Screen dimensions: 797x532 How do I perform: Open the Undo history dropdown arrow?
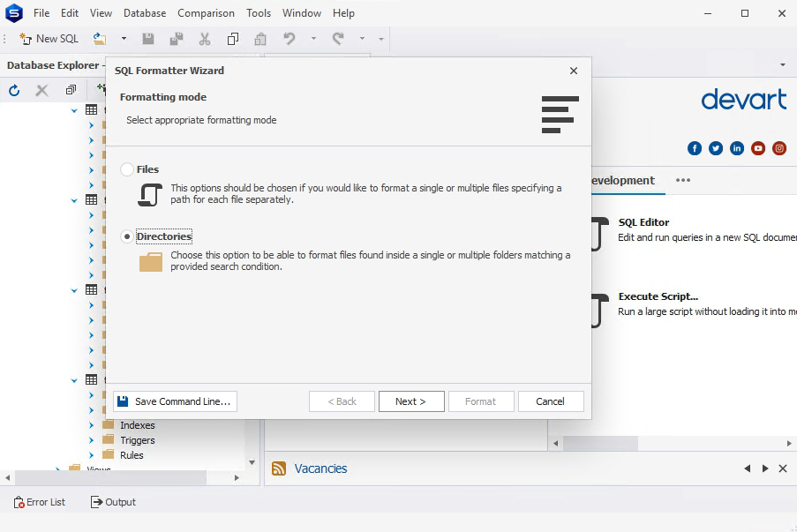point(313,39)
